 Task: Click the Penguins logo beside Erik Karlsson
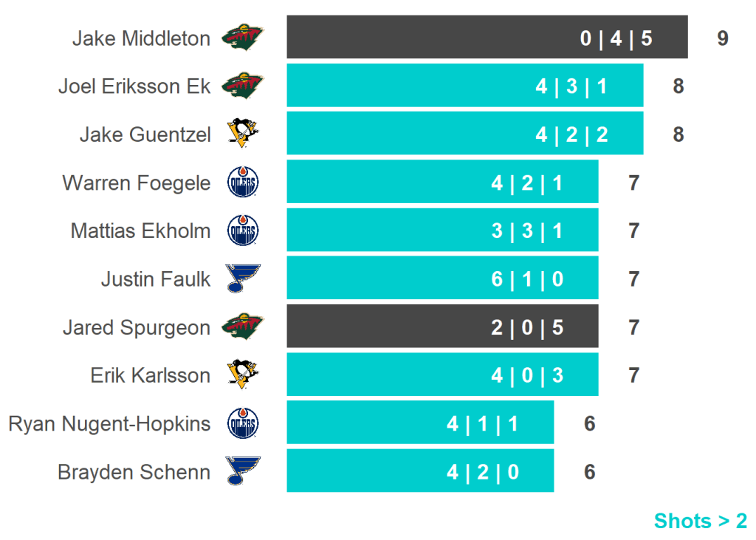pyautogui.click(x=243, y=375)
